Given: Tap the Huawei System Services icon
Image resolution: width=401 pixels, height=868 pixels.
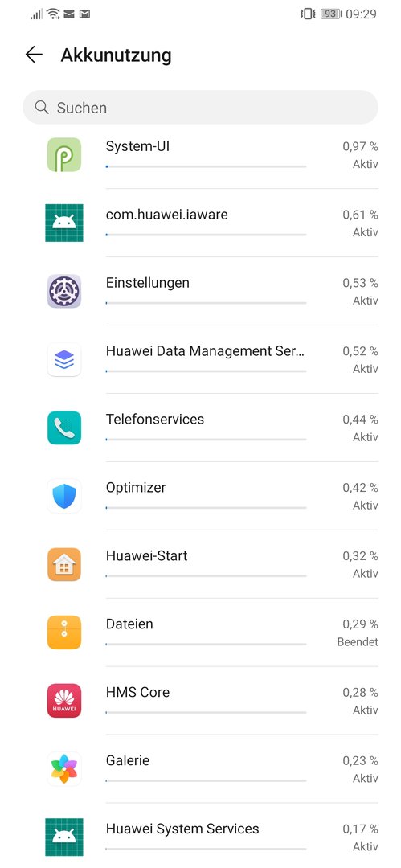Looking at the screenshot, I should 64,837.
